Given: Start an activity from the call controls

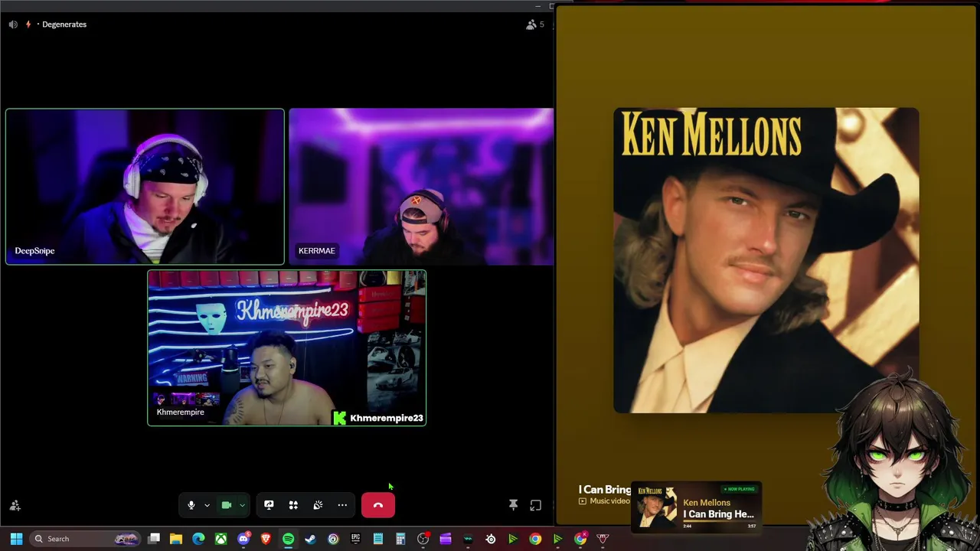Looking at the screenshot, I should (x=293, y=505).
